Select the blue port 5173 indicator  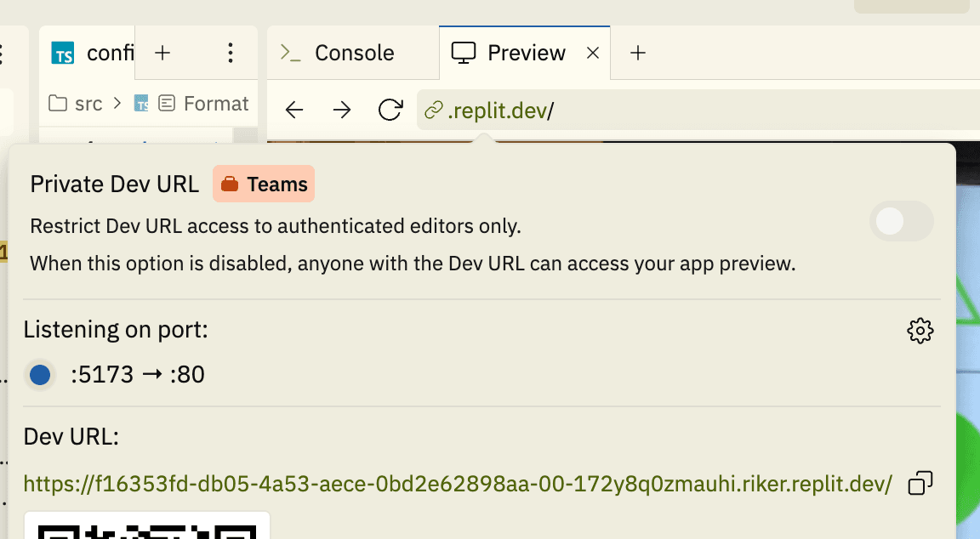[40, 375]
